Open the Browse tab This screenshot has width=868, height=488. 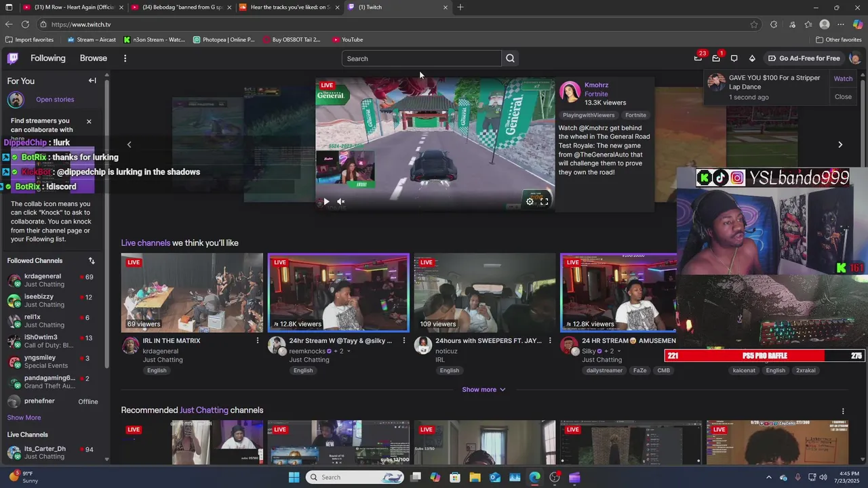(94, 58)
